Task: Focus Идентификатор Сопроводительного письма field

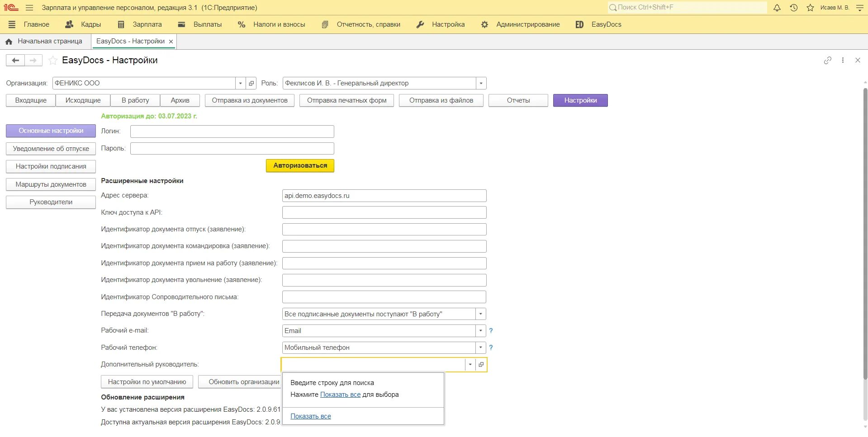Action: [384, 297]
